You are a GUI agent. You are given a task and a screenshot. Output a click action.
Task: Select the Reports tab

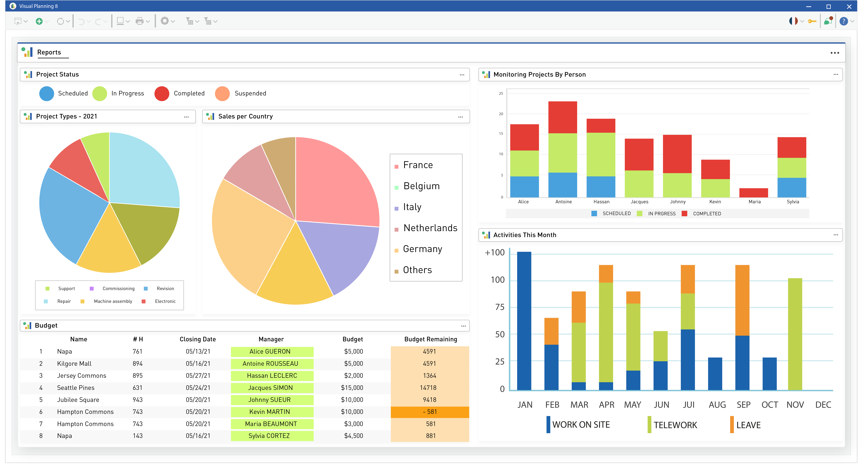click(49, 52)
